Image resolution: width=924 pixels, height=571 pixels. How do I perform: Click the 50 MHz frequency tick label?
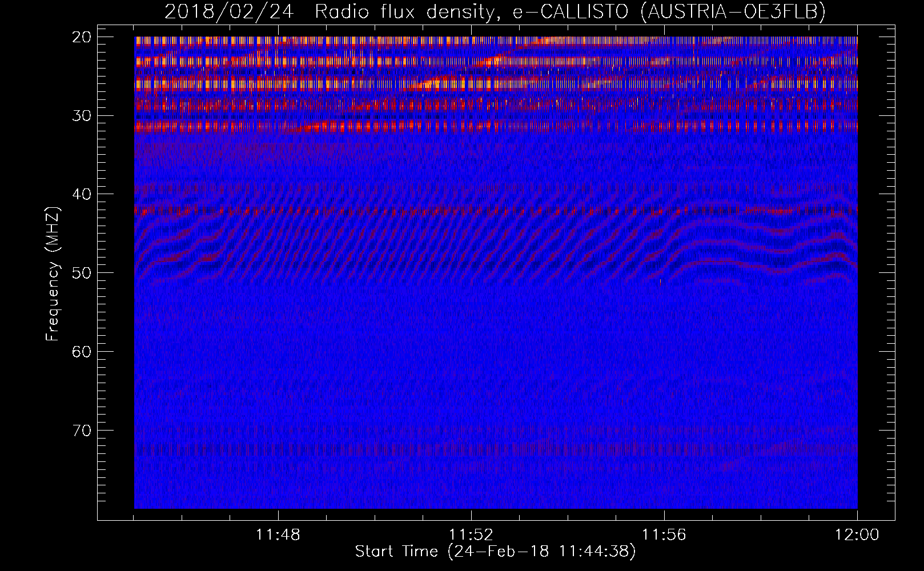[x=82, y=273]
